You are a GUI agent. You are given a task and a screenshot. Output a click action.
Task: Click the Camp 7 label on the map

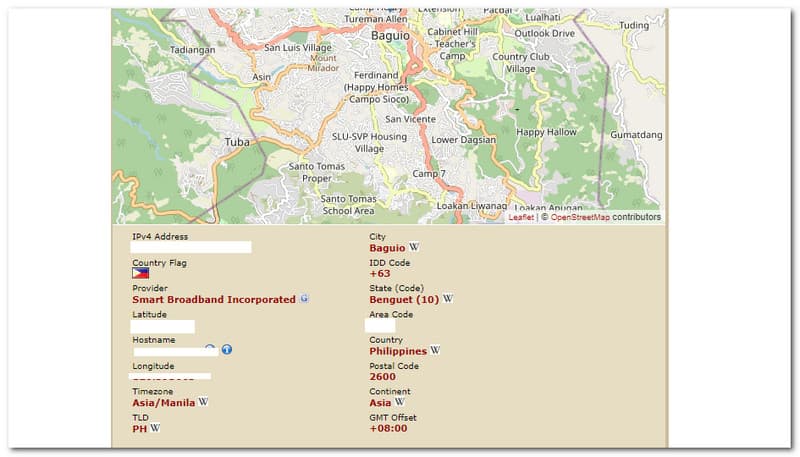[429, 174]
